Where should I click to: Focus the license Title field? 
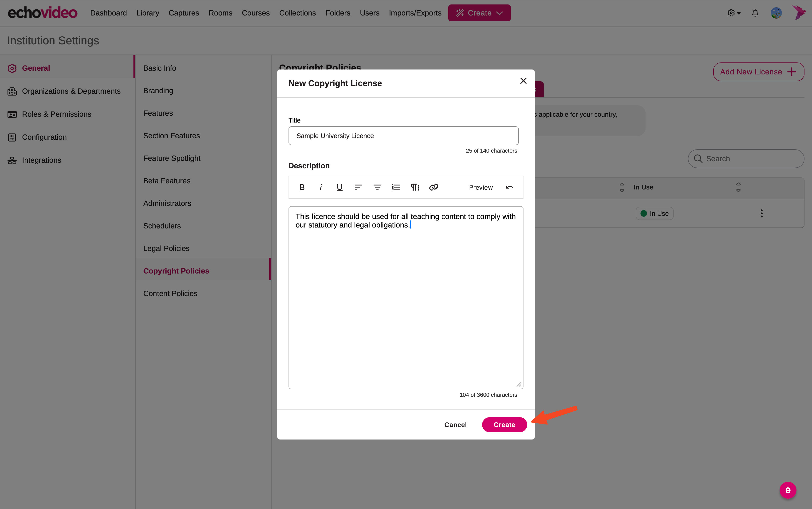(x=403, y=136)
